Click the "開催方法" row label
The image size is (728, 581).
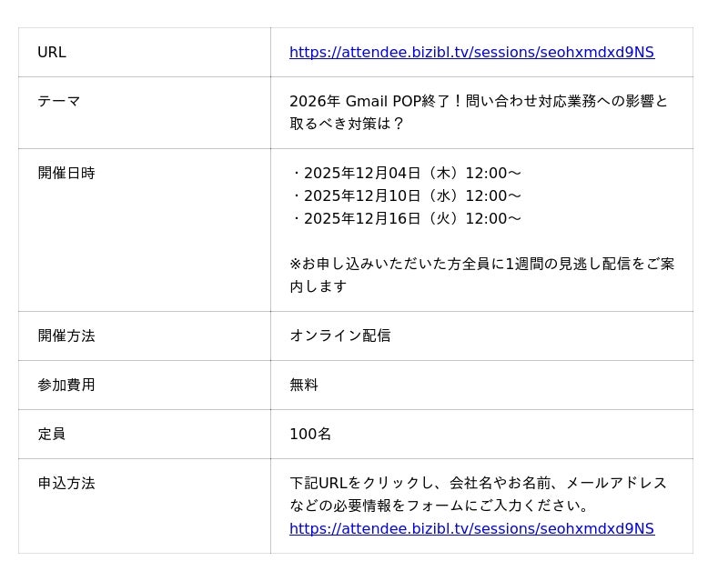coord(66,336)
